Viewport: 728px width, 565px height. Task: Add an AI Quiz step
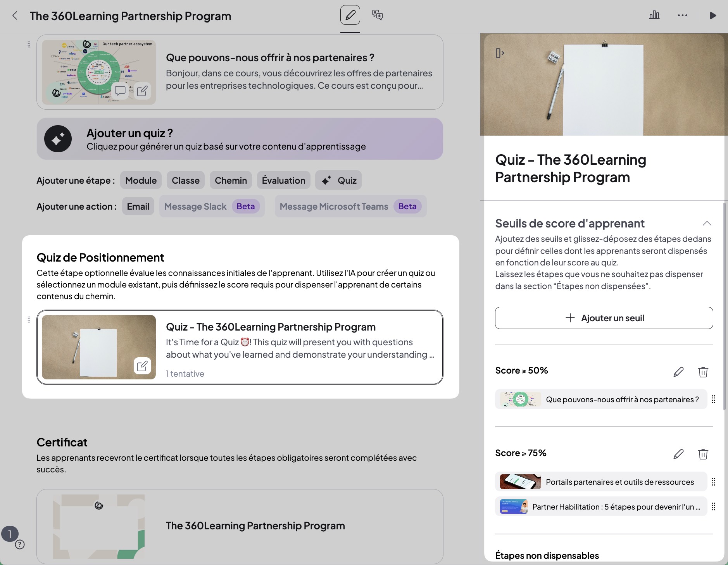click(x=338, y=181)
